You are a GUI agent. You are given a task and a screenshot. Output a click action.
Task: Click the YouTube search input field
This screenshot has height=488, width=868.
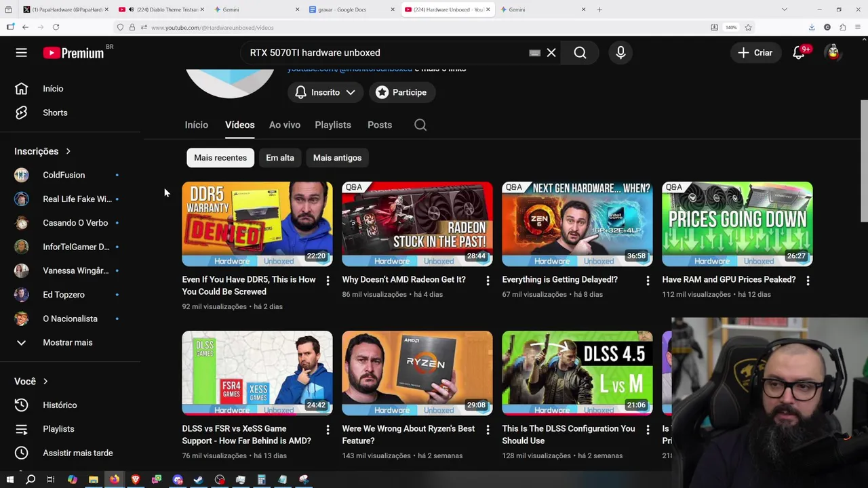click(x=387, y=53)
